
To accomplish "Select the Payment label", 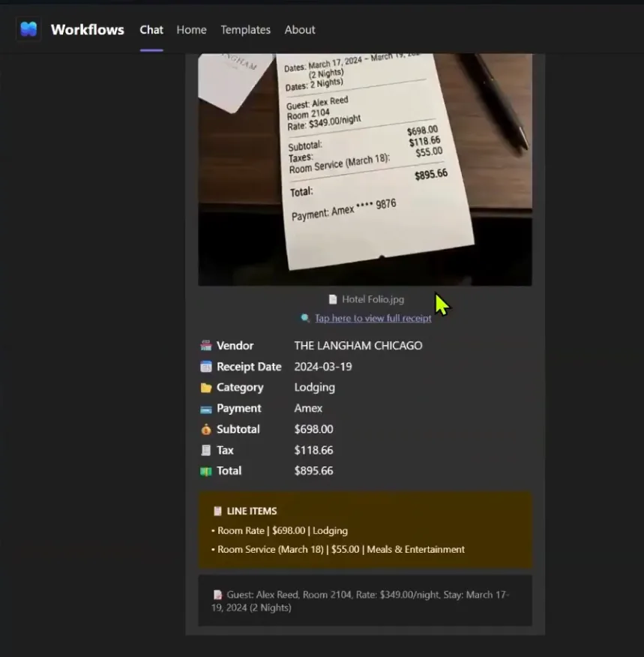I will tap(238, 409).
